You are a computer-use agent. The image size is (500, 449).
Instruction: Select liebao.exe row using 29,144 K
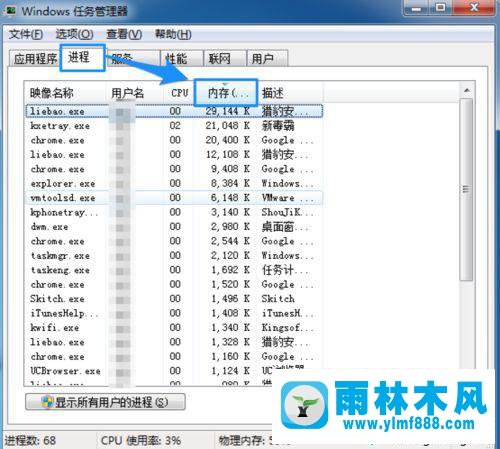tap(174, 111)
